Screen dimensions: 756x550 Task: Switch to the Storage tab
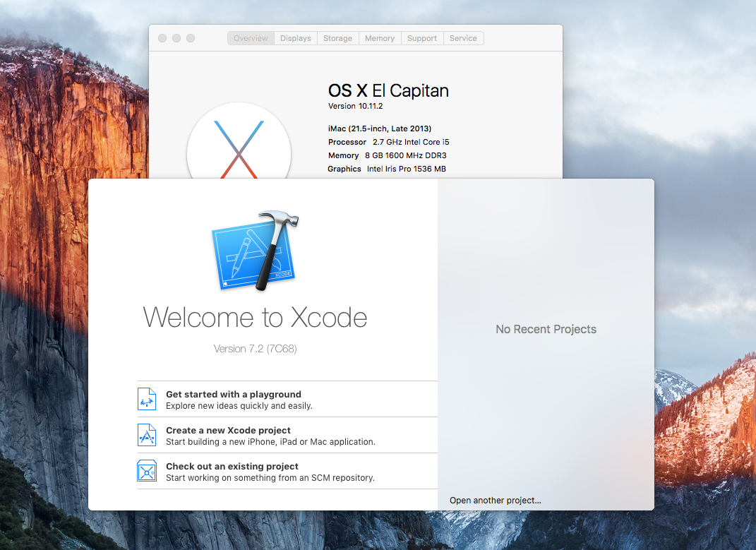coord(337,38)
